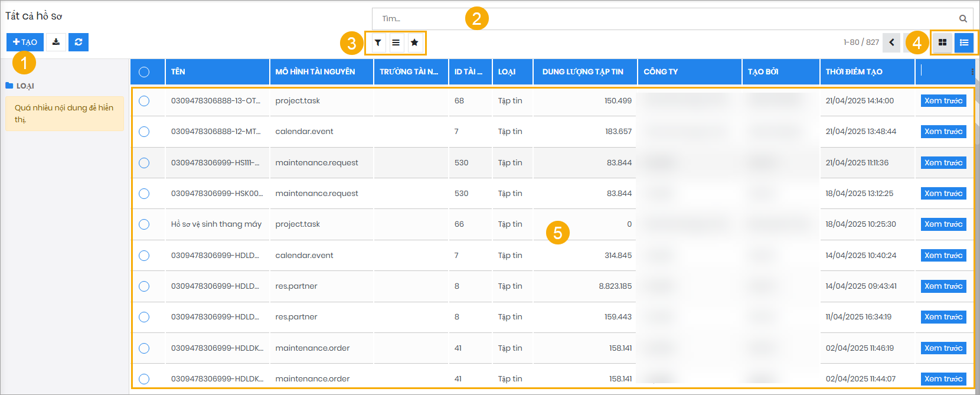This screenshot has height=395, width=980.
Task: Select checkbox of row dated 02/04/2025 11:44:07
Action: click(x=144, y=379)
